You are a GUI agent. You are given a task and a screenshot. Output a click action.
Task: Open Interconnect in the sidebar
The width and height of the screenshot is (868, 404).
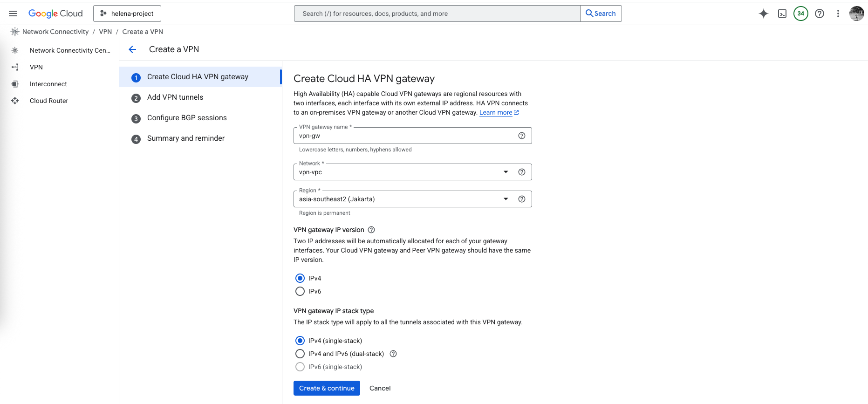(48, 84)
